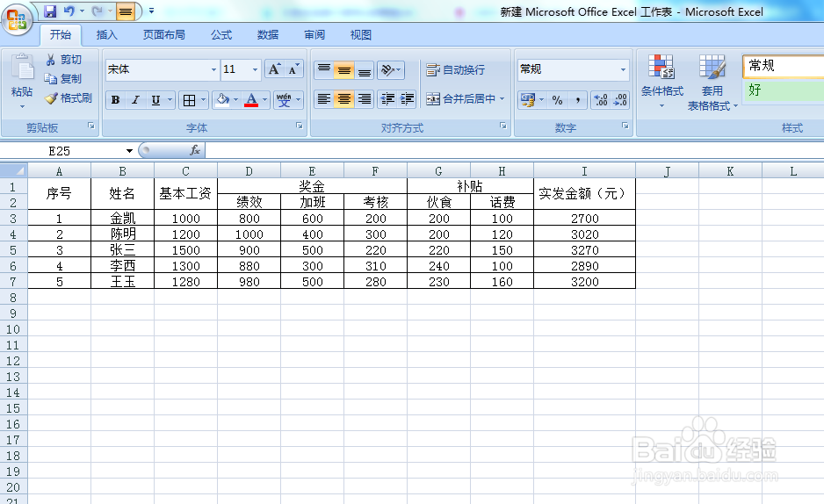Apply cell borders icon
Screen dimensions: 824x504
189,100
